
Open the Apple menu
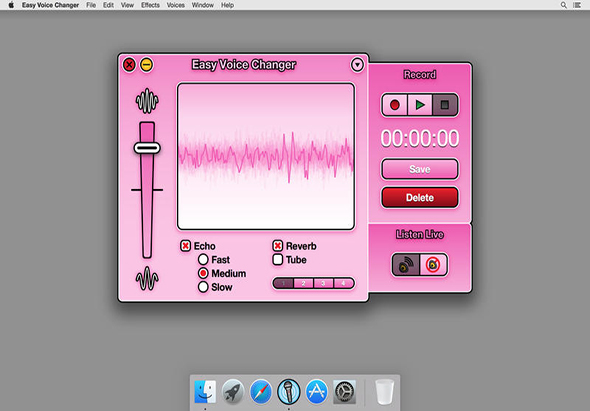(x=11, y=5)
